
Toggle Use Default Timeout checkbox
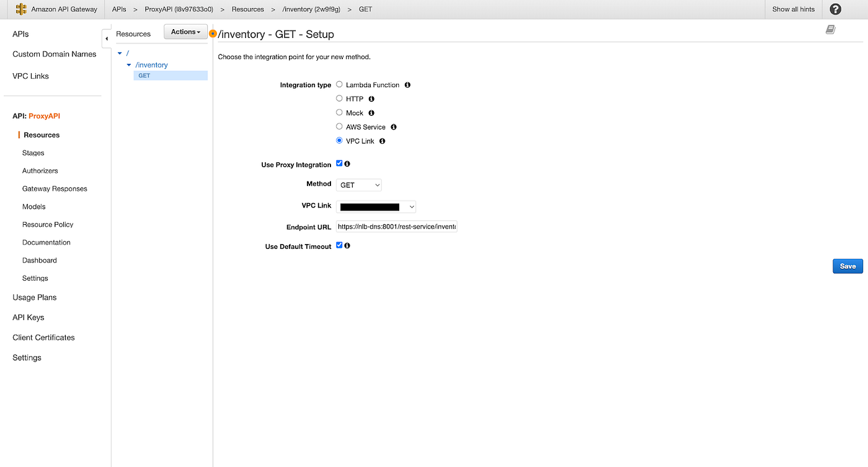coord(339,245)
